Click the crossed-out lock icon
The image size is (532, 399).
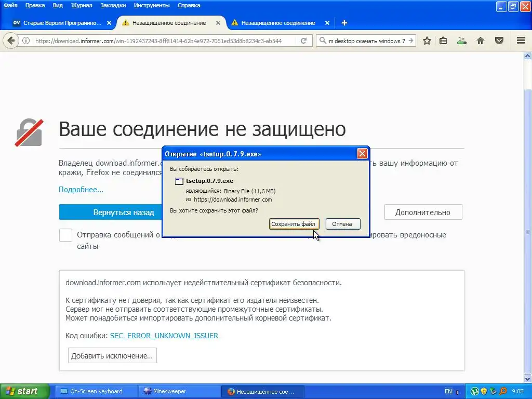coord(29,132)
